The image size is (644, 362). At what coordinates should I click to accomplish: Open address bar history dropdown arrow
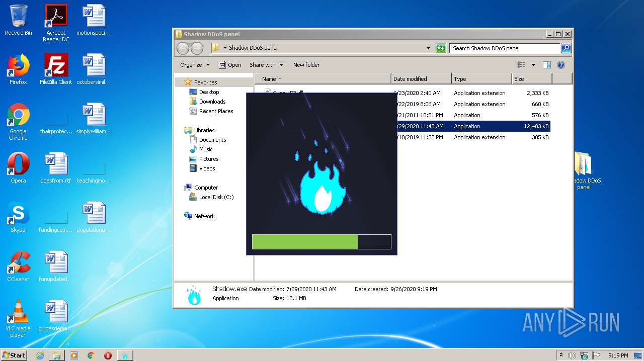(x=428, y=48)
